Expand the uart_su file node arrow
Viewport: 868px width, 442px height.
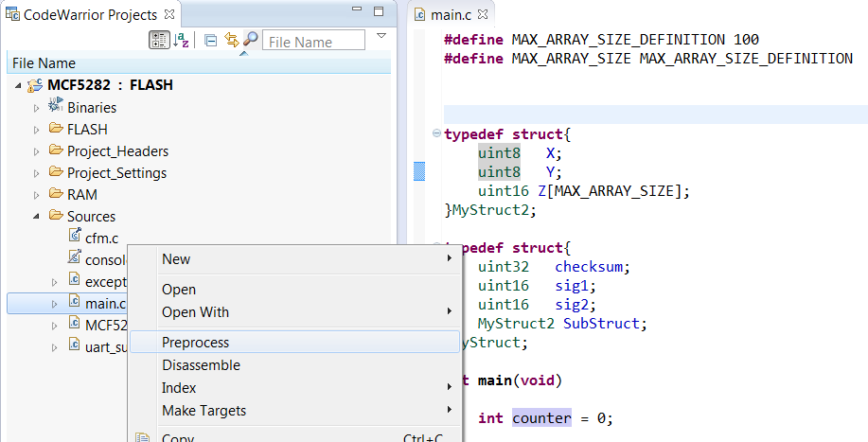54,347
